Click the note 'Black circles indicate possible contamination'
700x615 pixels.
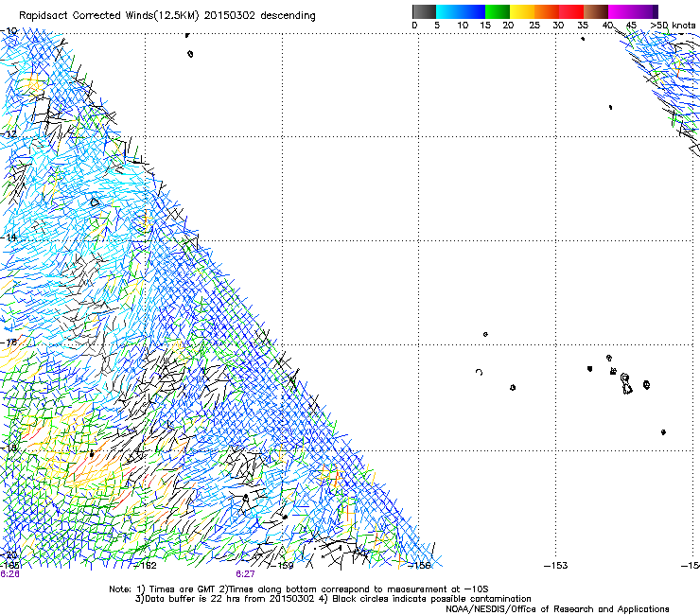431,599
